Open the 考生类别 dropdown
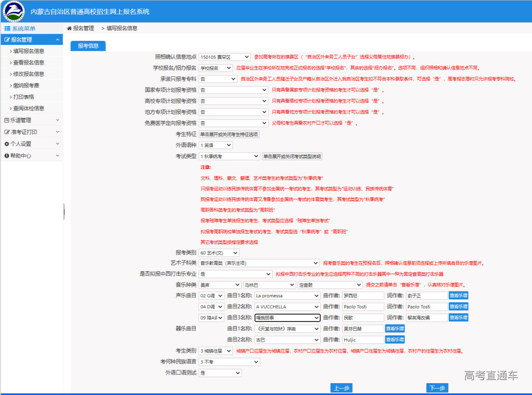Image resolution: width=532 pixels, height=395 pixels. (x=215, y=351)
